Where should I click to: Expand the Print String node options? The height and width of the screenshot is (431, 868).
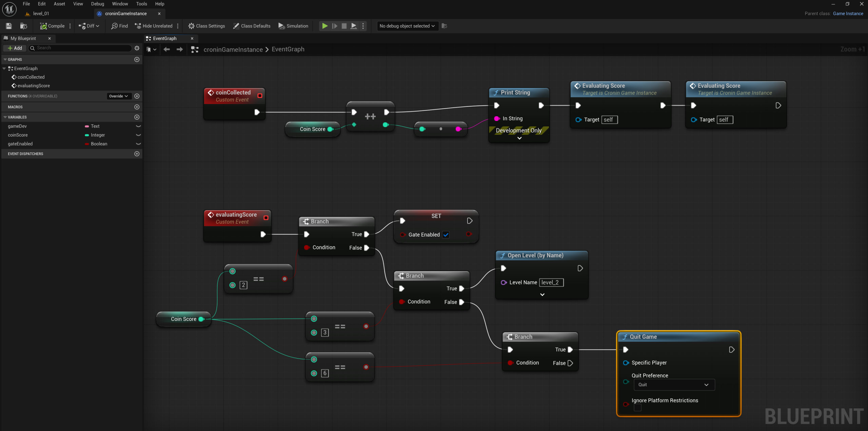click(x=519, y=138)
